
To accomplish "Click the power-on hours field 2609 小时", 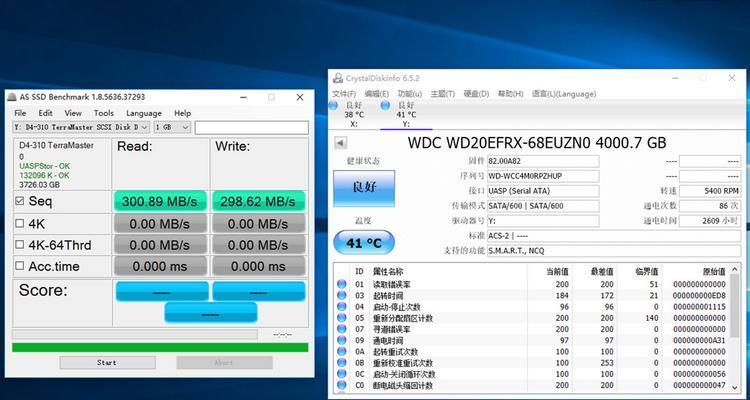I will tap(710, 221).
